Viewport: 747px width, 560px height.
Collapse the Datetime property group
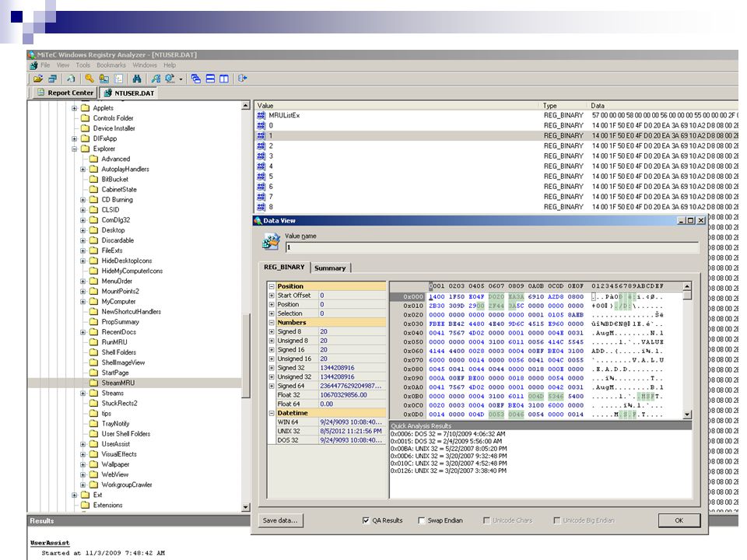[272, 413]
